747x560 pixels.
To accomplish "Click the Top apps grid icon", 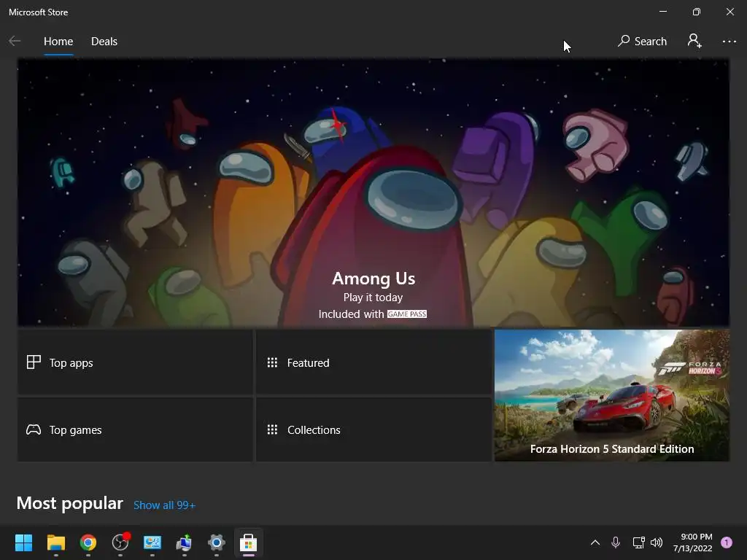I will click(34, 362).
